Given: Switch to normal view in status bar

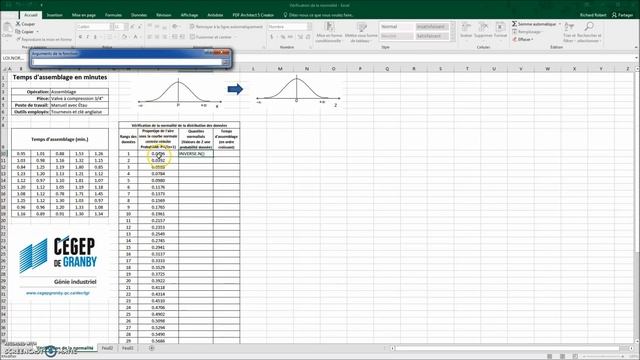Looking at the screenshot, I should click(550, 356).
